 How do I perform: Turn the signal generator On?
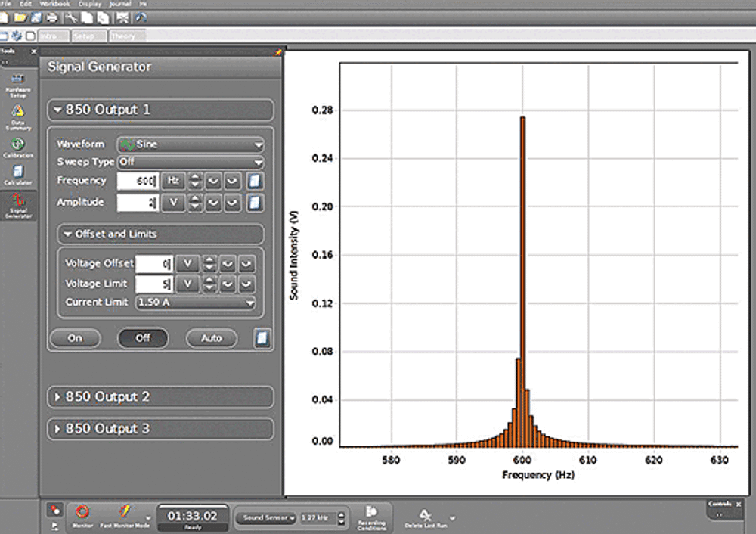coord(75,338)
